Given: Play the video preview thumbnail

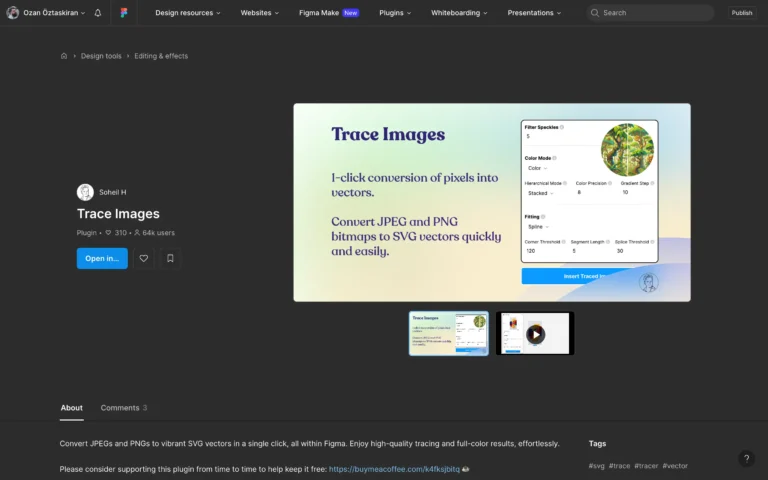Looking at the screenshot, I should (535, 334).
